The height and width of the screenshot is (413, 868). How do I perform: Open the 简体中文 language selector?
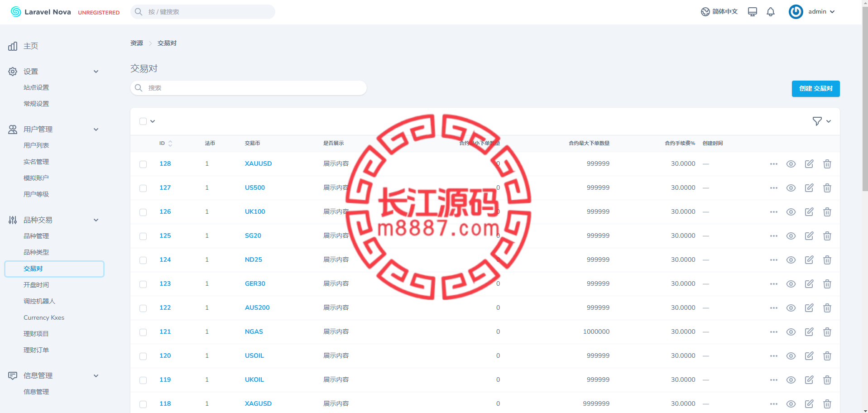[719, 12]
